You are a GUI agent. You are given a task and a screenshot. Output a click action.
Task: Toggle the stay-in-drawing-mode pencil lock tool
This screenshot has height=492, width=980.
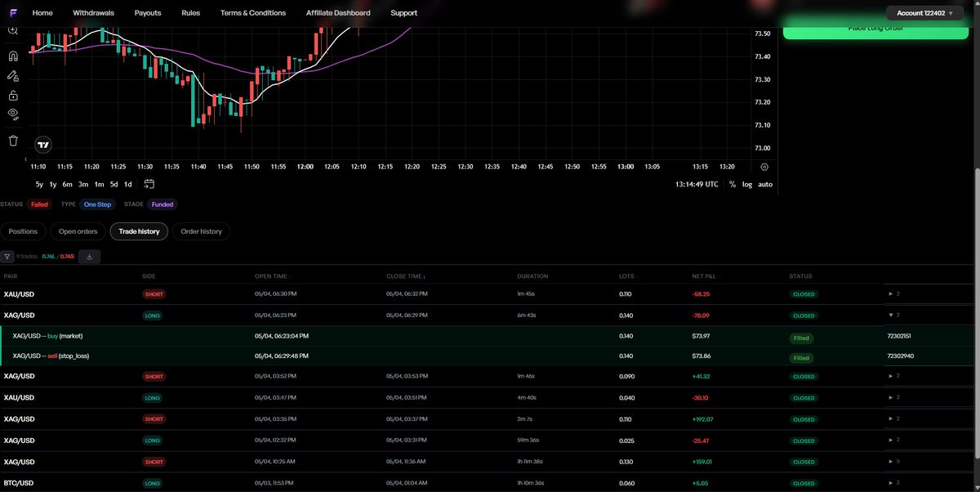[x=12, y=75]
